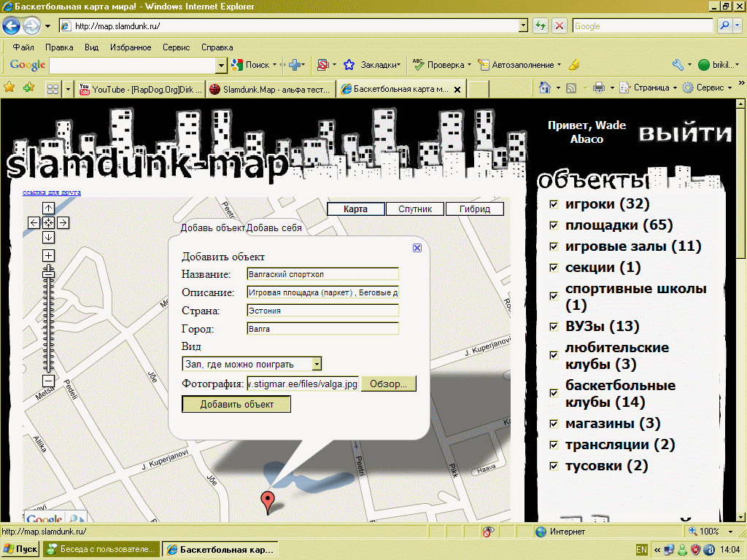The height and width of the screenshot is (560, 747).
Task: Click the Google toolbar blue plus icon
Action: 295,65
